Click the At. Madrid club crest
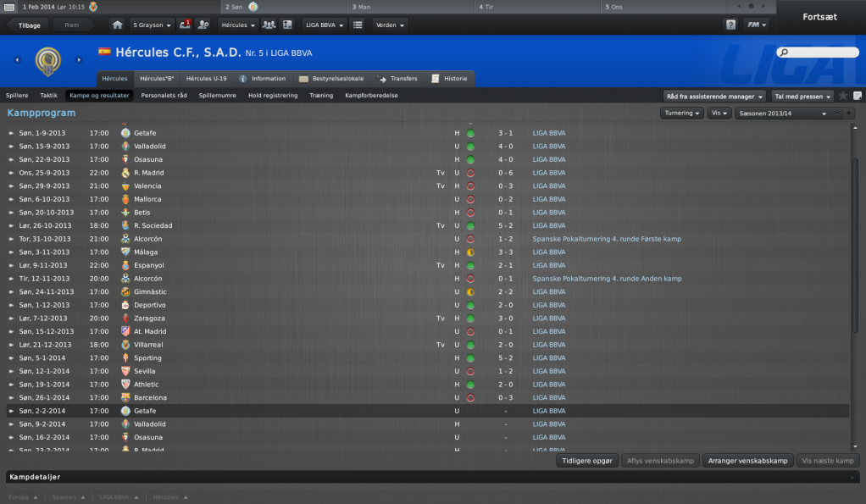The image size is (866, 504). click(125, 331)
